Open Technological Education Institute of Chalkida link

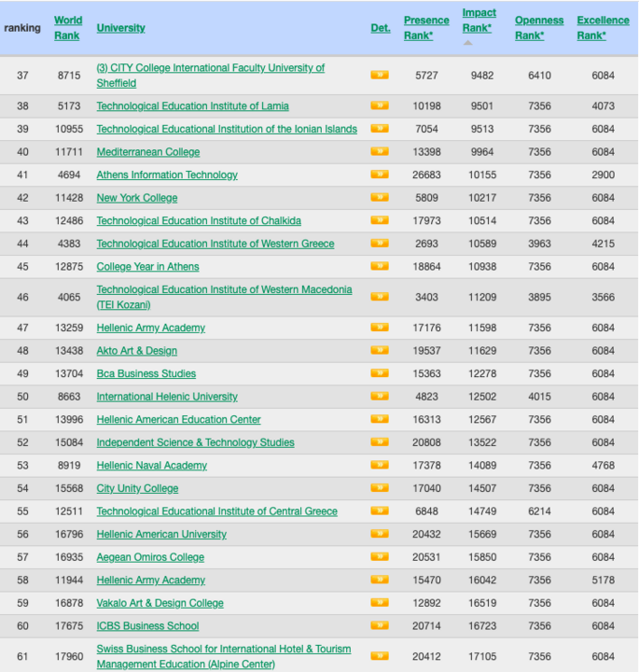[x=199, y=220]
